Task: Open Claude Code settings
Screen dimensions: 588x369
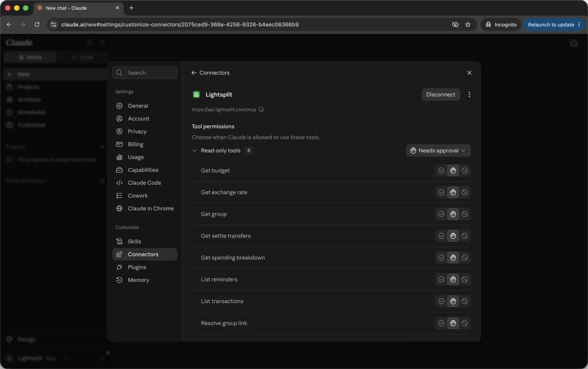Action: click(145, 183)
